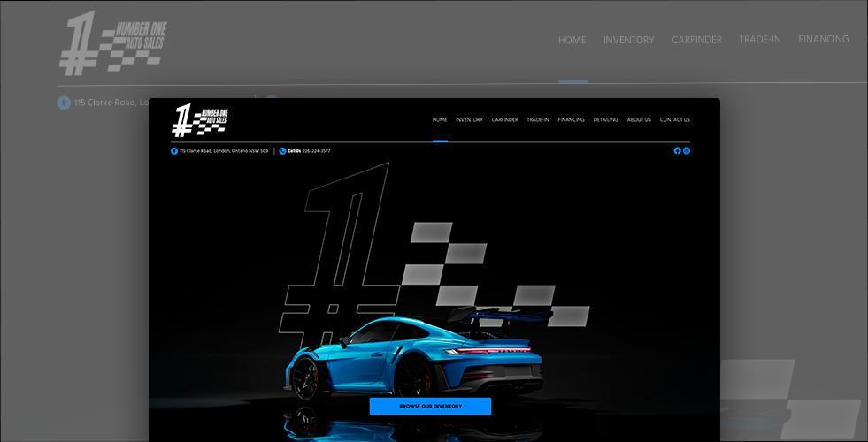Click the blue location pin icon beside the full address
The height and width of the screenshot is (442, 868).
[x=174, y=151]
